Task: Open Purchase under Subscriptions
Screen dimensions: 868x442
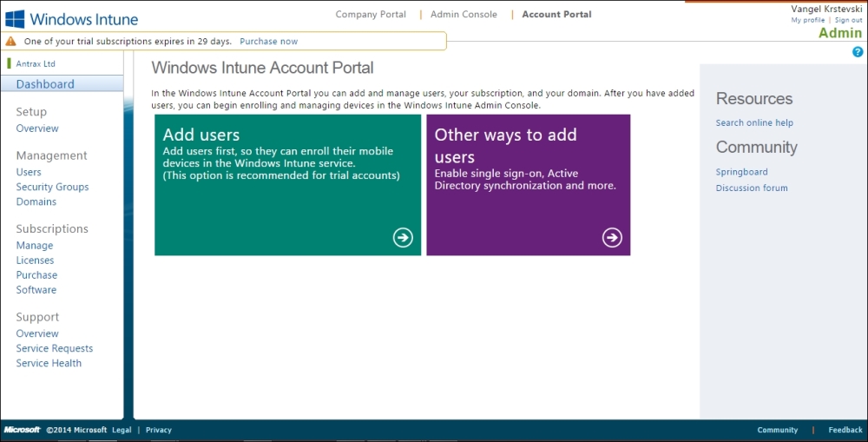Action: click(x=36, y=274)
